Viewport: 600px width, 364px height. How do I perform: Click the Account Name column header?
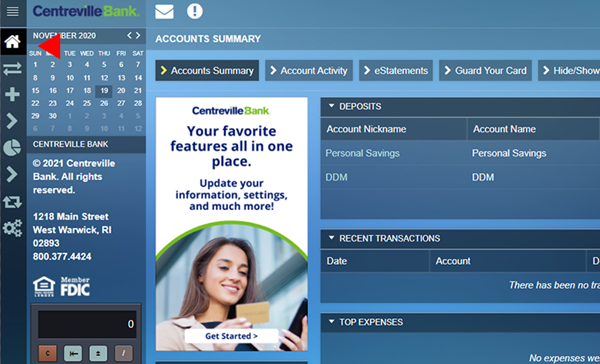click(533, 129)
